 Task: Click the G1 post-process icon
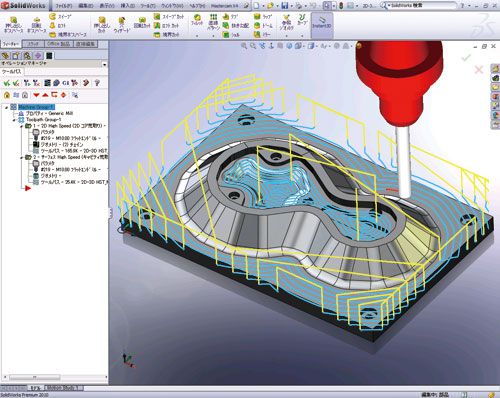click(66, 83)
